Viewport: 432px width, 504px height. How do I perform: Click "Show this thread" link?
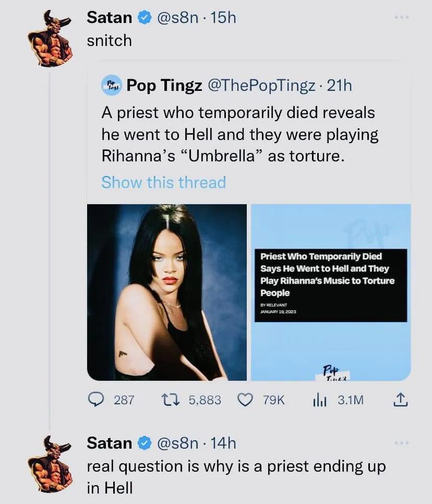pos(163,182)
